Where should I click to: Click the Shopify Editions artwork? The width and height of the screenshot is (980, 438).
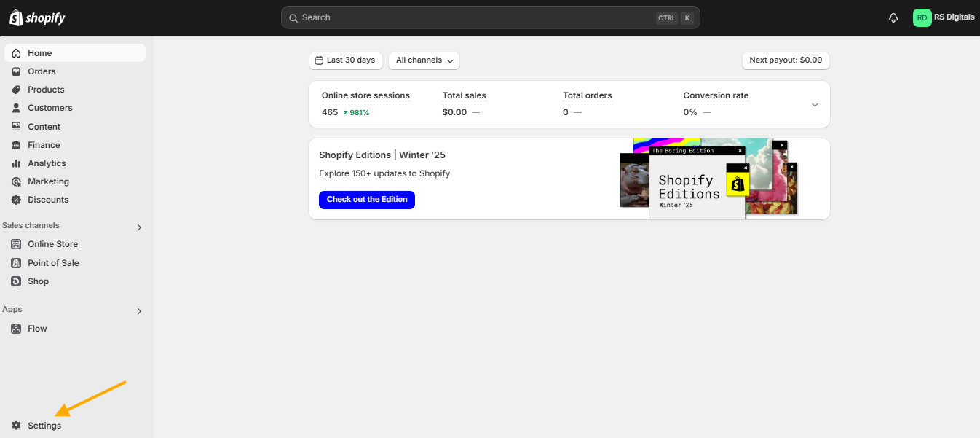709,179
